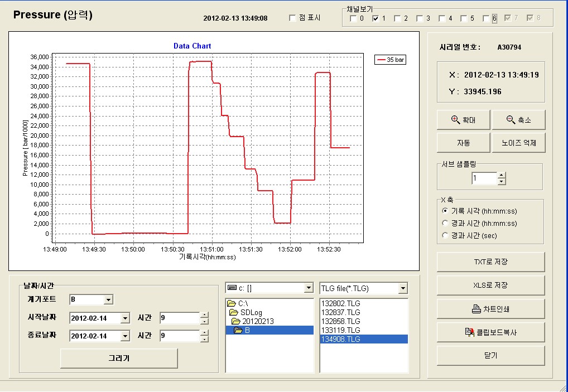568x392 pixels.
Task: Save data with TXT로 저장
Action: pos(490,262)
